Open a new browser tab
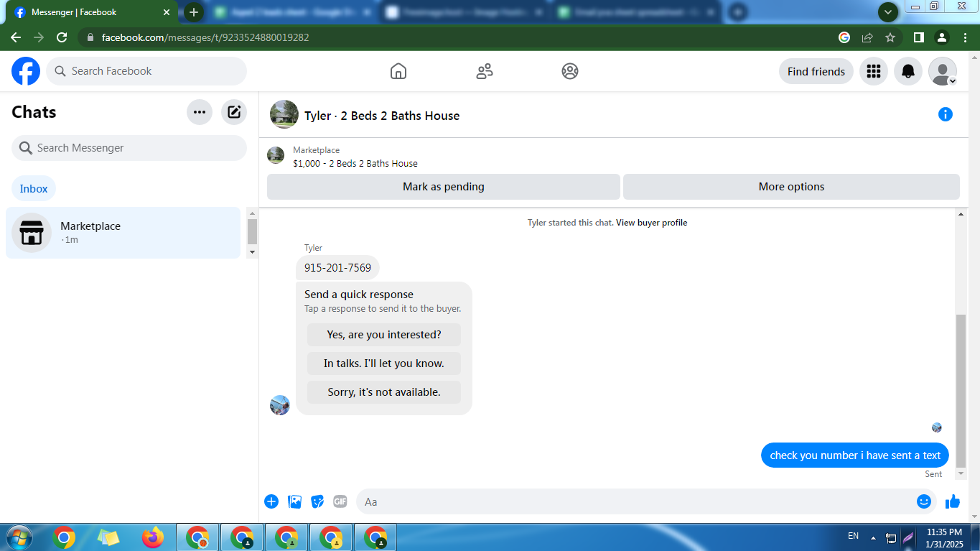This screenshot has width=980, height=551. 194,12
